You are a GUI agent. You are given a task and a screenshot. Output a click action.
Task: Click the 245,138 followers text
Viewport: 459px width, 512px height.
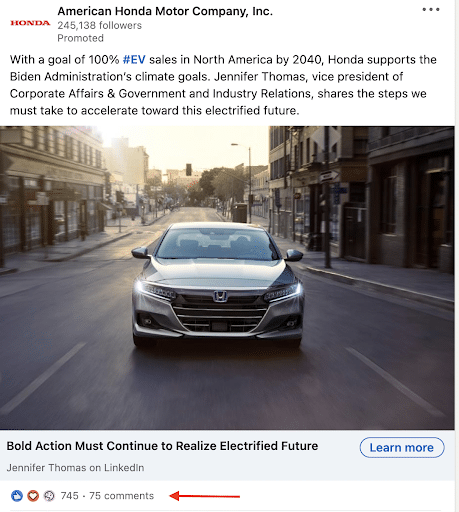click(99, 25)
